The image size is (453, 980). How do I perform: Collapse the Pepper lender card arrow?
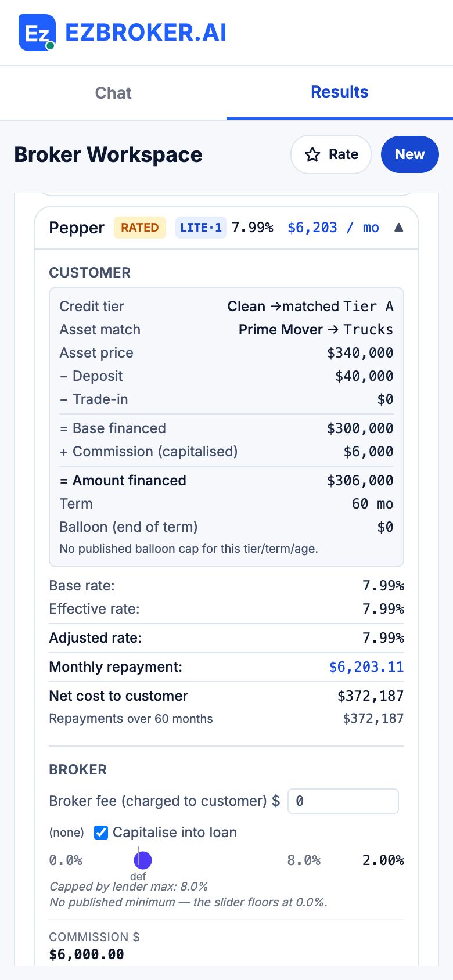click(x=398, y=227)
